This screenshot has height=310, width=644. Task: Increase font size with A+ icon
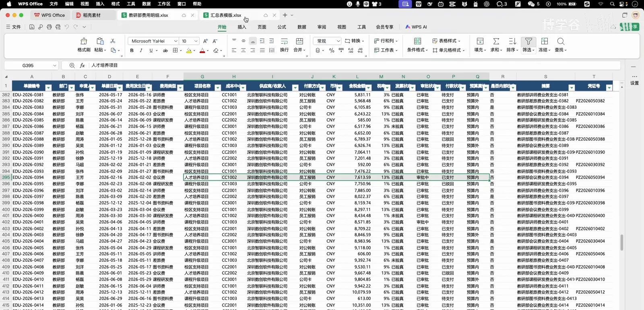(x=206, y=41)
